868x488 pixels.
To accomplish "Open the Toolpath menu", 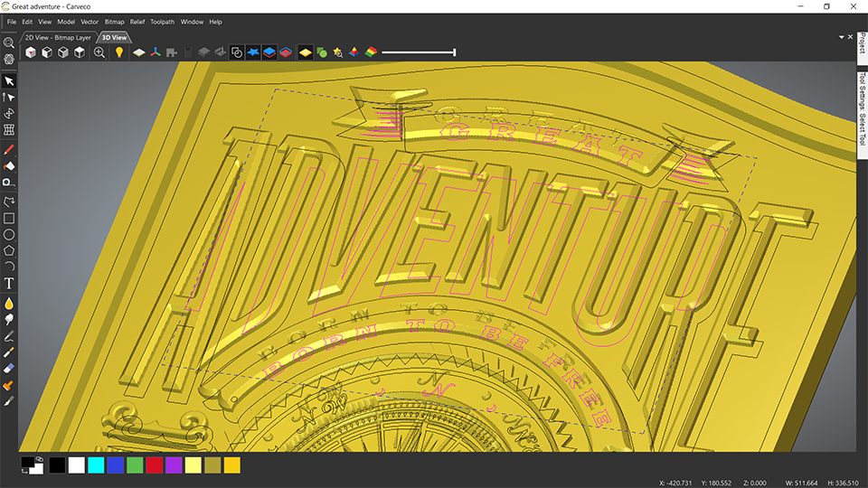I will [x=163, y=21].
